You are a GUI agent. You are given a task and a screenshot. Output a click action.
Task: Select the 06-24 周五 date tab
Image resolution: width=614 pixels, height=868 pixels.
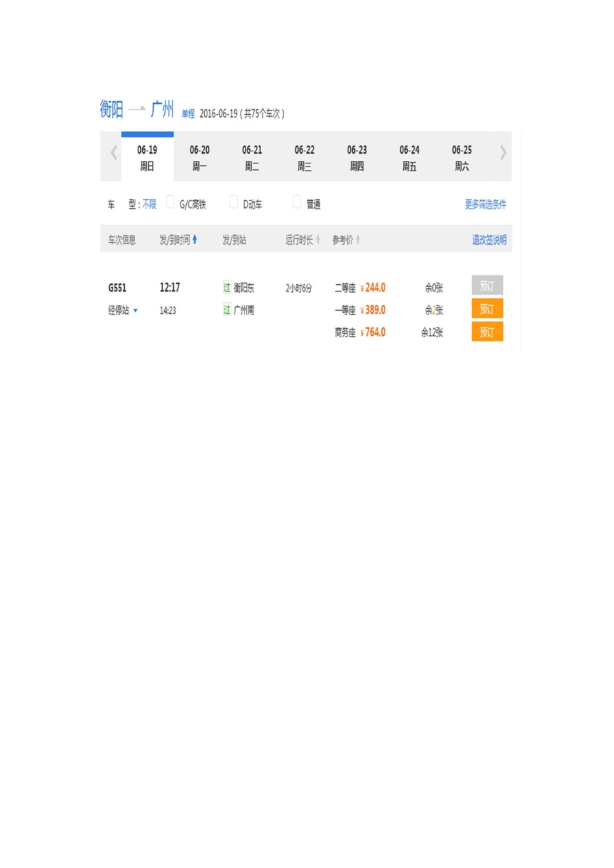409,158
